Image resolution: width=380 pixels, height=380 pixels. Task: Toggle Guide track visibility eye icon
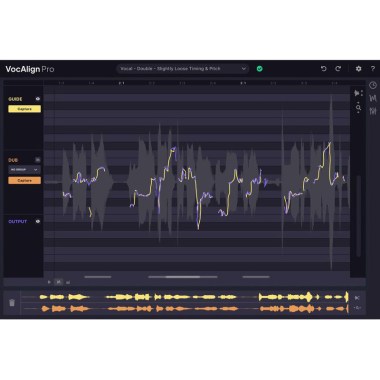[x=38, y=99]
